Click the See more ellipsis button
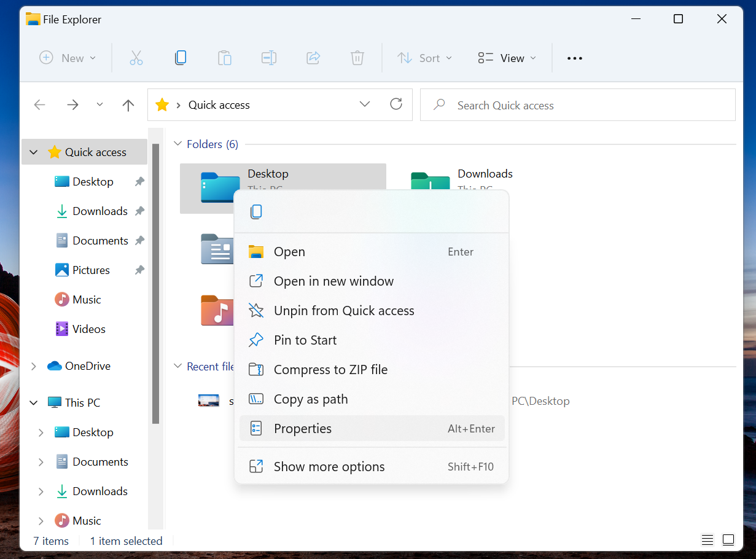Viewport: 756px width, 559px height. click(x=574, y=58)
